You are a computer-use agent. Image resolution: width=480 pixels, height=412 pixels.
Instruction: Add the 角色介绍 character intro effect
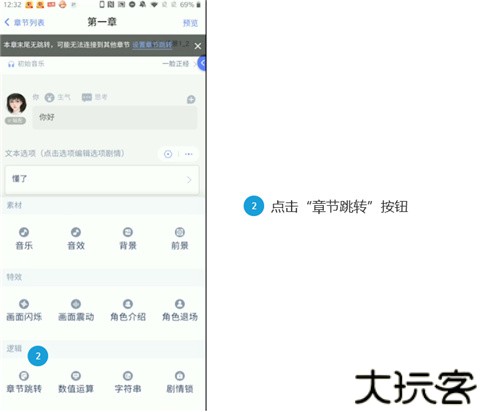tap(128, 310)
